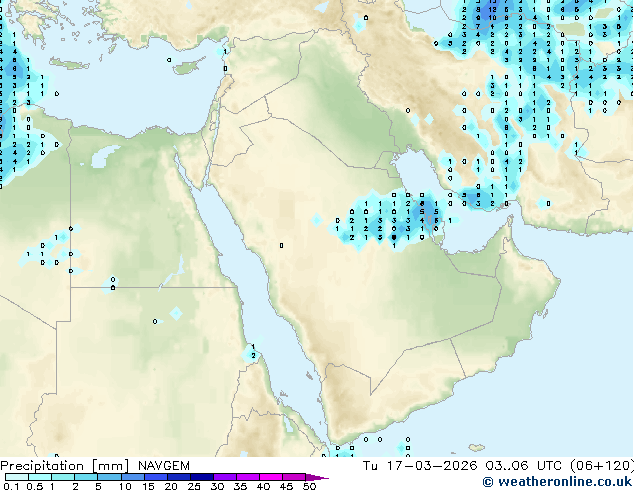Select the 5–10 mm legend color swatch

[109, 477]
